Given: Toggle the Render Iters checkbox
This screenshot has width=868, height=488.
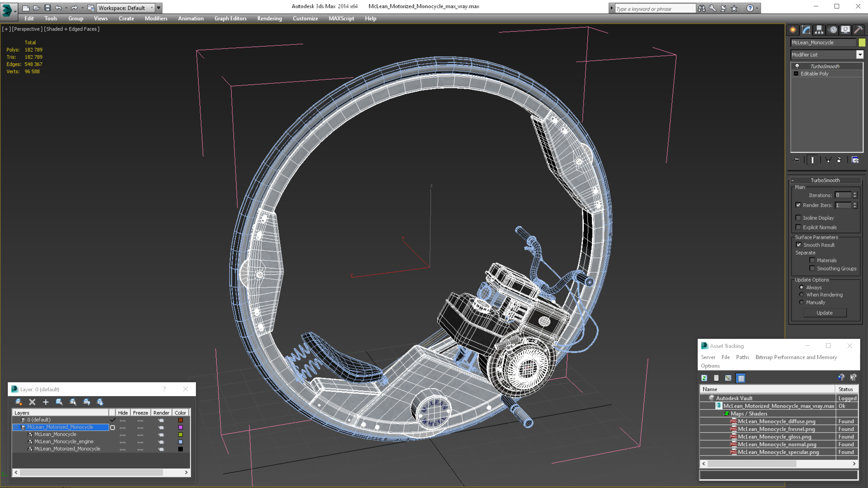Looking at the screenshot, I should click(798, 205).
